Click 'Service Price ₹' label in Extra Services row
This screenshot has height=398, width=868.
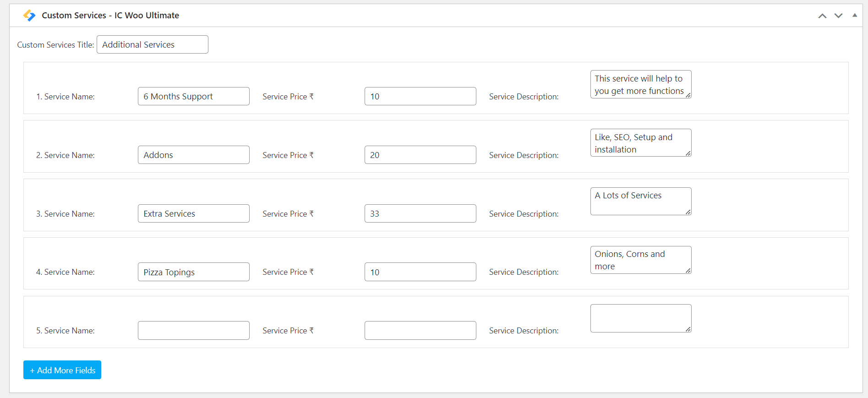(x=288, y=214)
